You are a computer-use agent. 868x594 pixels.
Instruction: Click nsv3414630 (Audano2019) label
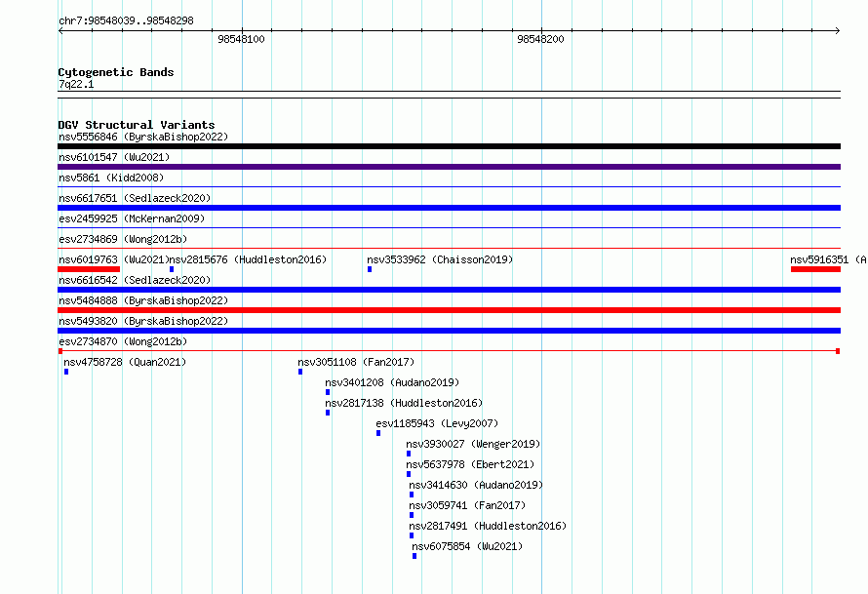pos(476,485)
